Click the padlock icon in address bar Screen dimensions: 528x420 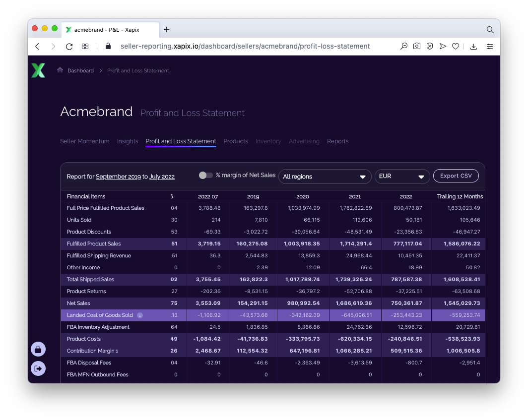coord(108,46)
